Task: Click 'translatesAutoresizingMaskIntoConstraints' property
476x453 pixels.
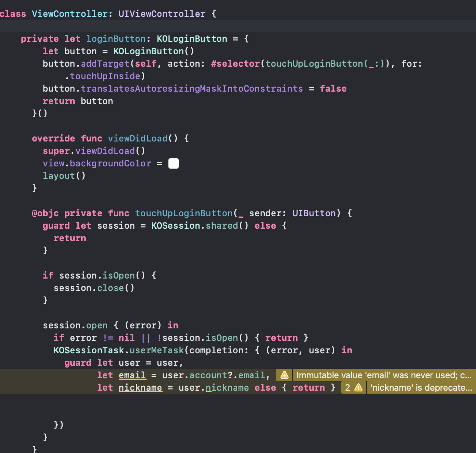Action: 192,89
